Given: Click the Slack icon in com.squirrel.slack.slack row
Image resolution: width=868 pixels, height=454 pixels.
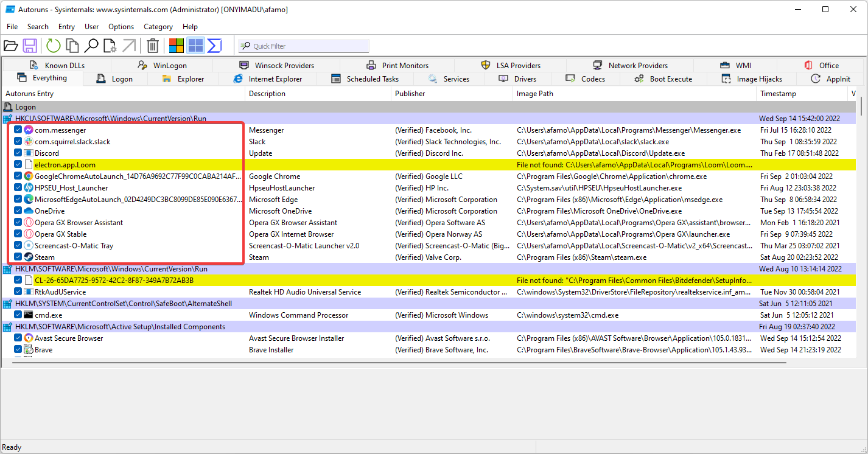Looking at the screenshot, I should click(x=29, y=142).
